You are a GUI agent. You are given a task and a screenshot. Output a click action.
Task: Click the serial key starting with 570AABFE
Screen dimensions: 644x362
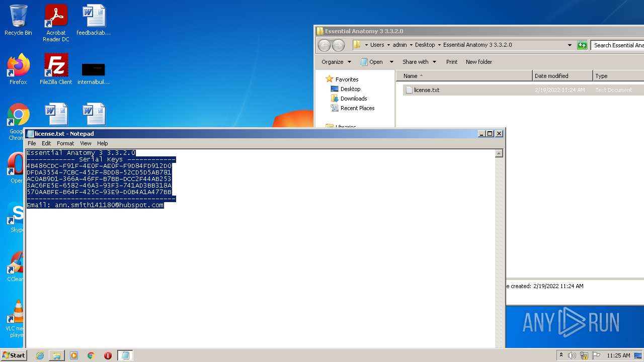[x=99, y=192]
